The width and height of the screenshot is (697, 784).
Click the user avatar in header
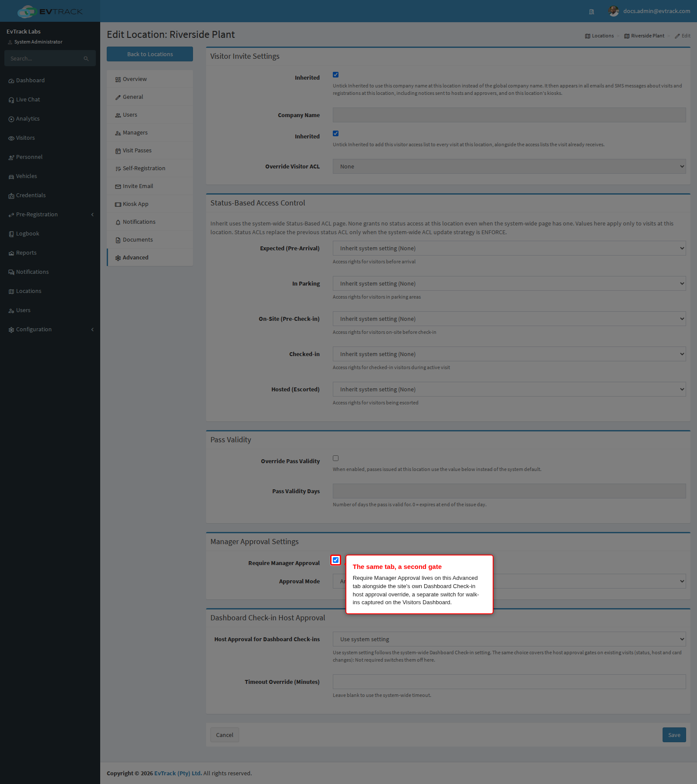(x=614, y=11)
